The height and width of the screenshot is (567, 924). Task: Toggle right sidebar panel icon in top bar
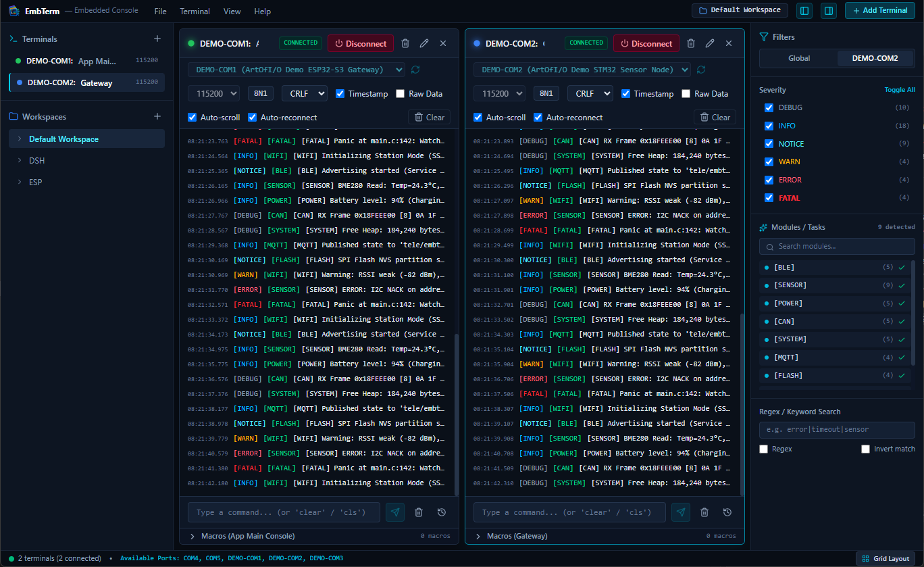[x=828, y=10]
